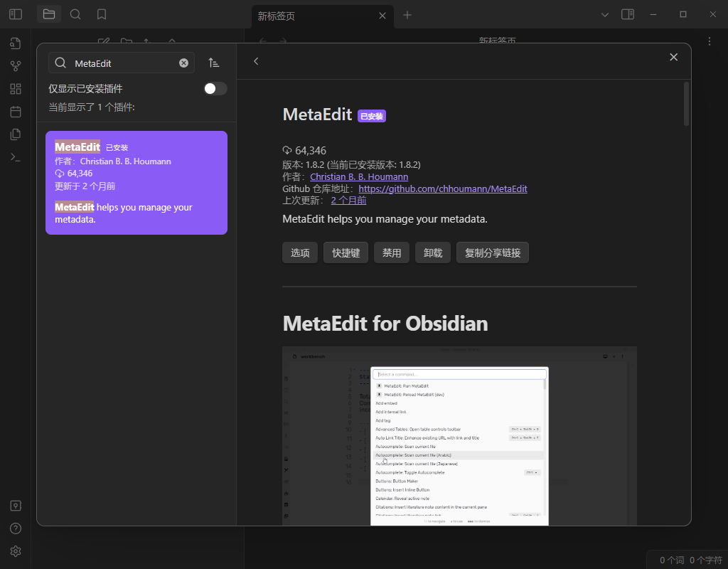
Task: Open the quick switcher icon at ribbon top
Action: coord(16,43)
